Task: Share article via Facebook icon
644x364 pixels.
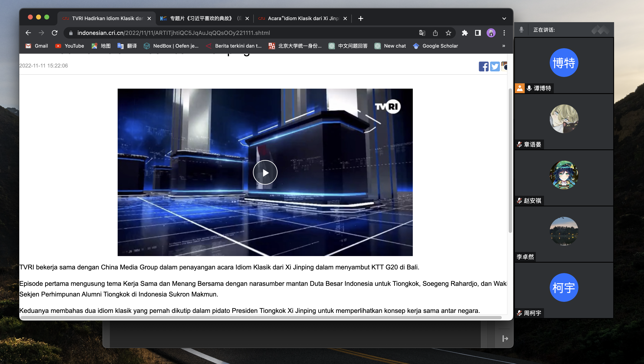Action: pos(483,66)
